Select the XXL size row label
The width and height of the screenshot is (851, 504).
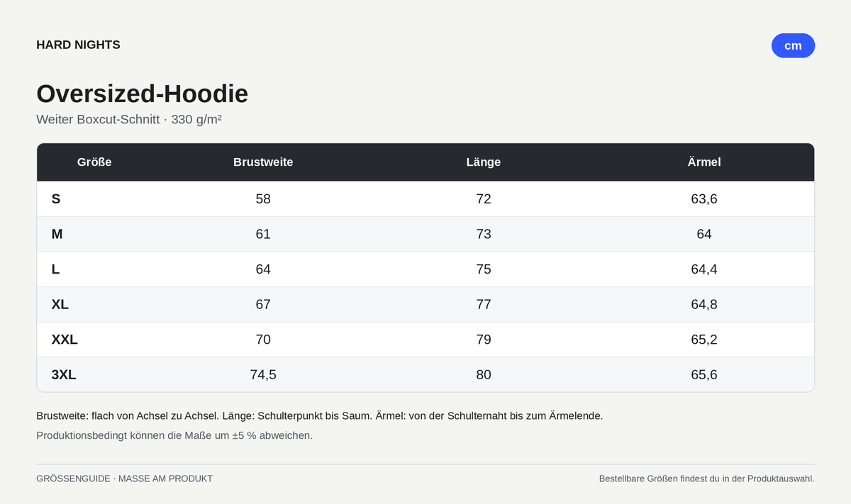click(x=65, y=340)
